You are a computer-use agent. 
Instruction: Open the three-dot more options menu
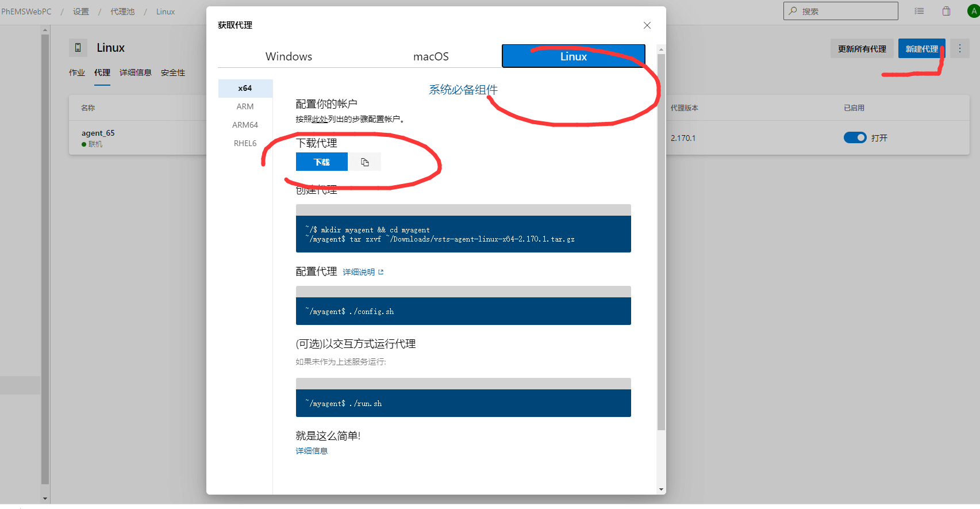[x=959, y=49]
